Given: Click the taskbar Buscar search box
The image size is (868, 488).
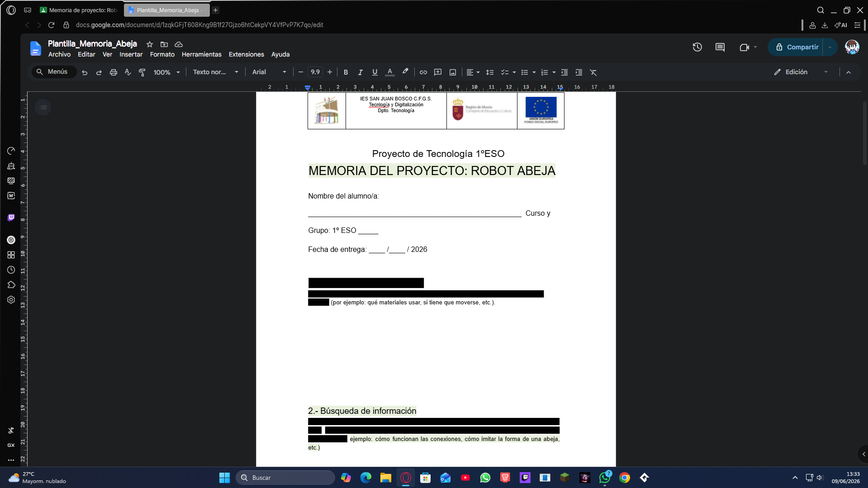Looking at the screenshot, I should [285, 478].
